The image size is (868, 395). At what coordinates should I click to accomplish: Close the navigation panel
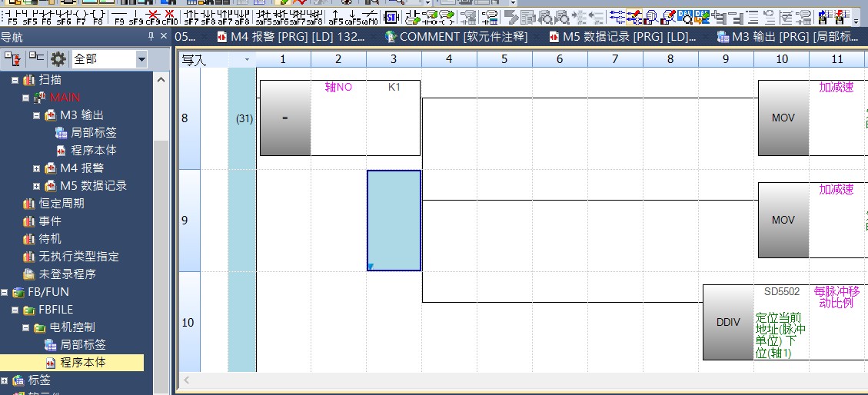(164, 37)
